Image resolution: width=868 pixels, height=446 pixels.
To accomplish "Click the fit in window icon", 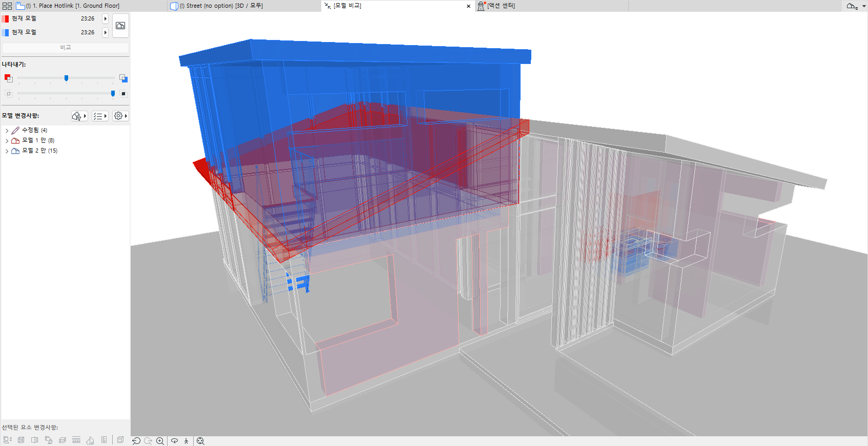I will point(200,441).
